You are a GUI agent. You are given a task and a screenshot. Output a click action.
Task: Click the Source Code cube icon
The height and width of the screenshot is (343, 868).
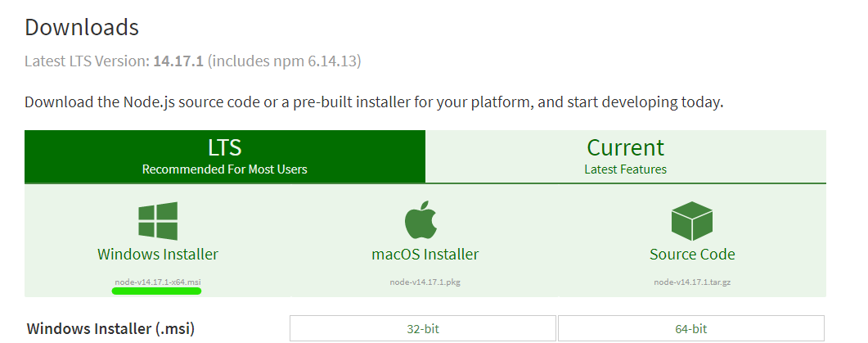point(692,221)
